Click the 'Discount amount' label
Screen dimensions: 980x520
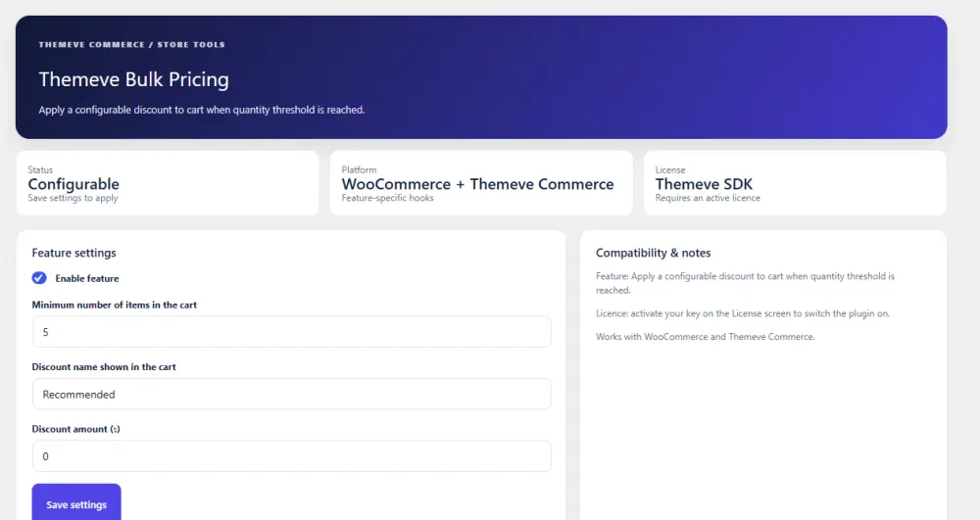pos(76,429)
